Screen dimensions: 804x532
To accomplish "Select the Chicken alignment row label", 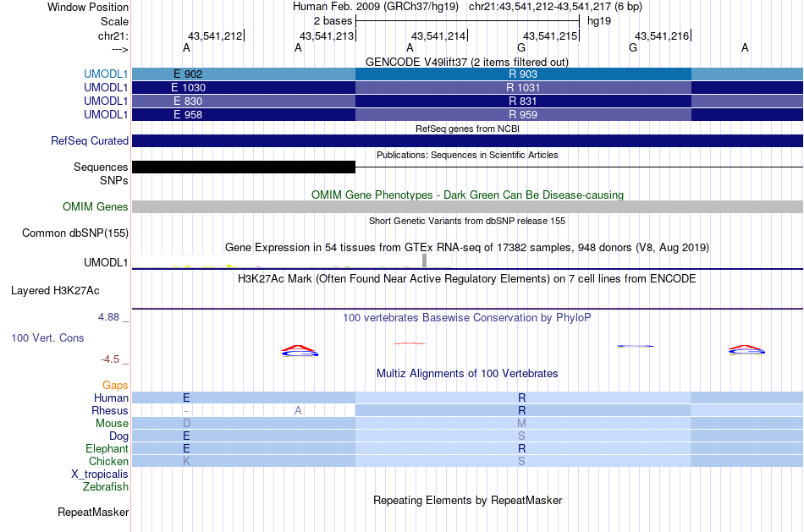I will [108, 461].
